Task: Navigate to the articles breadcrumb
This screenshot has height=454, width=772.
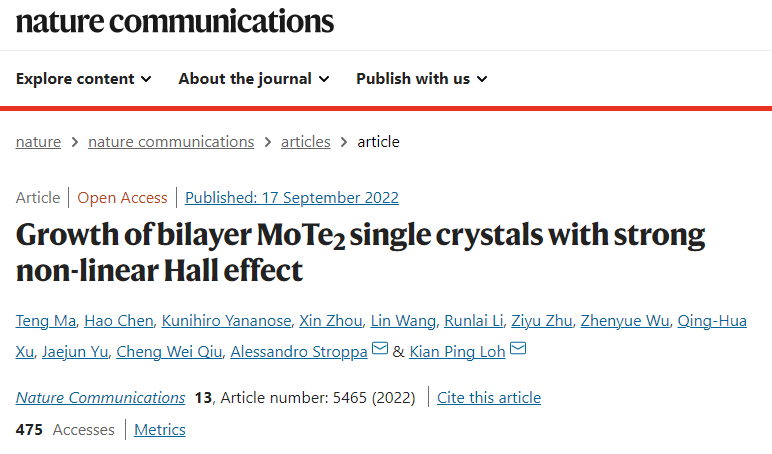Action: pyautogui.click(x=306, y=142)
